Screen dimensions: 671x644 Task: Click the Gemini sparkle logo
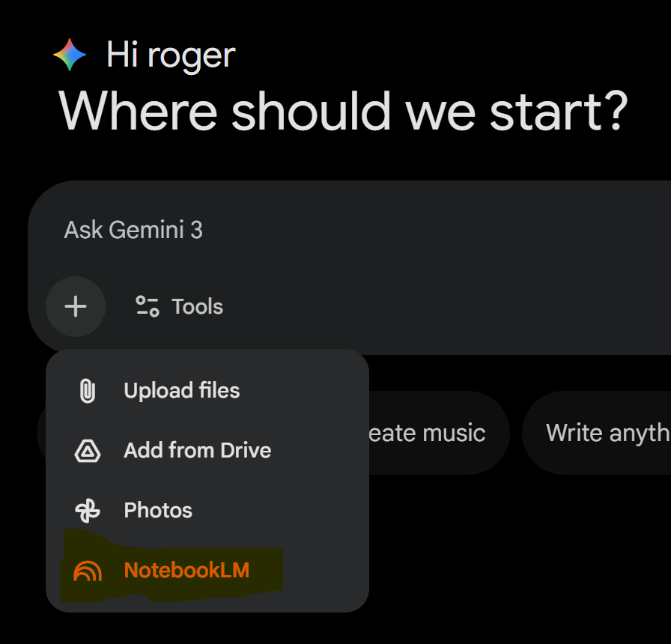point(70,55)
